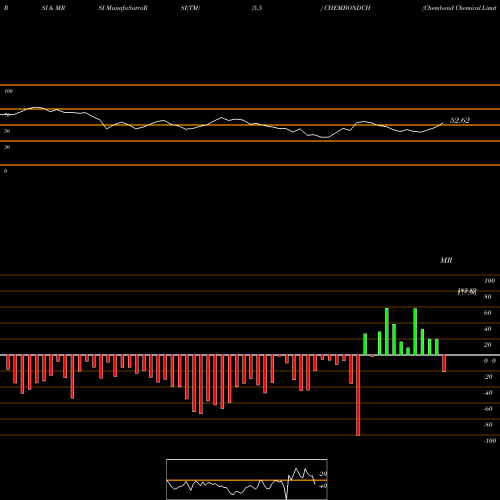Click the overlapping price value beside 80 level
Viewport: 500px width, 500px height.
click(x=467, y=292)
